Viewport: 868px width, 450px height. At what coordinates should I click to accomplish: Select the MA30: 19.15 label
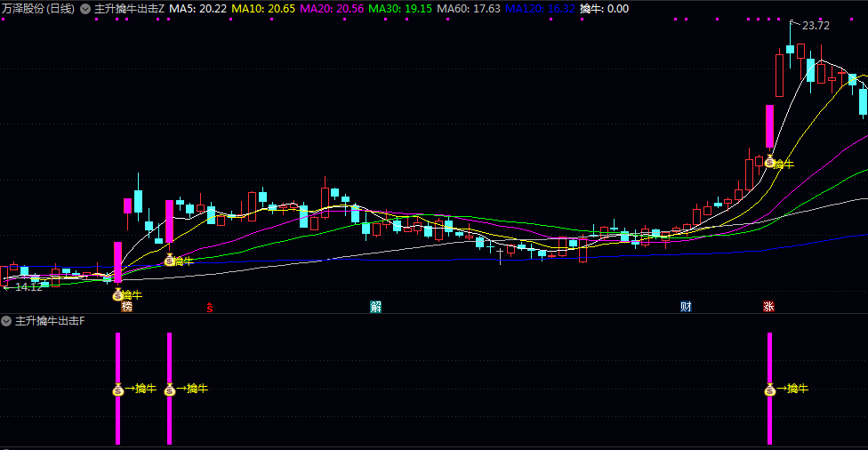pyautogui.click(x=400, y=9)
